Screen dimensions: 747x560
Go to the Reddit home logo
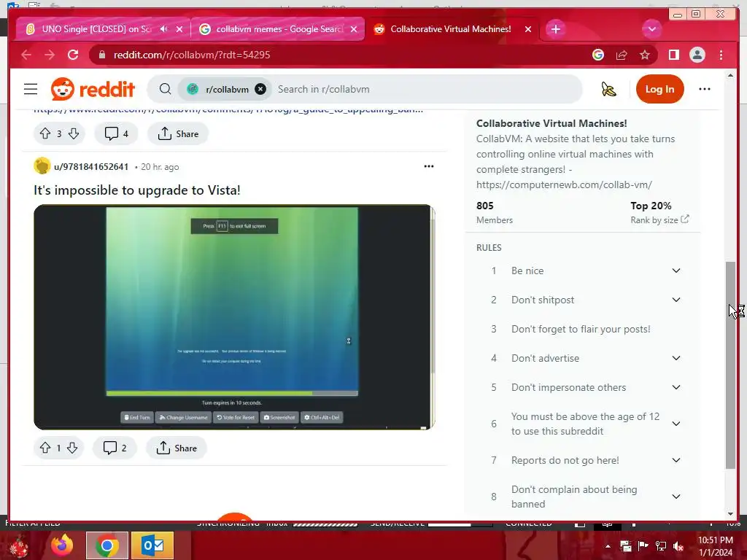click(93, 89)
